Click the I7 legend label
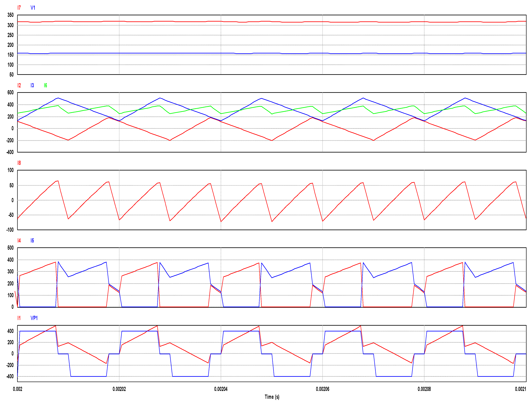Image resolution: width=532 pixels, height=403 pixels. click(19, 8)
